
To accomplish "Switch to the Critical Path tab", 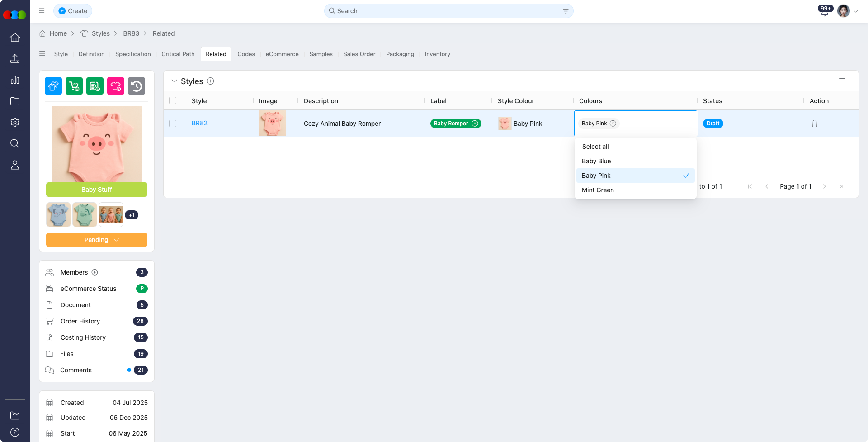I will coord(178,54).
